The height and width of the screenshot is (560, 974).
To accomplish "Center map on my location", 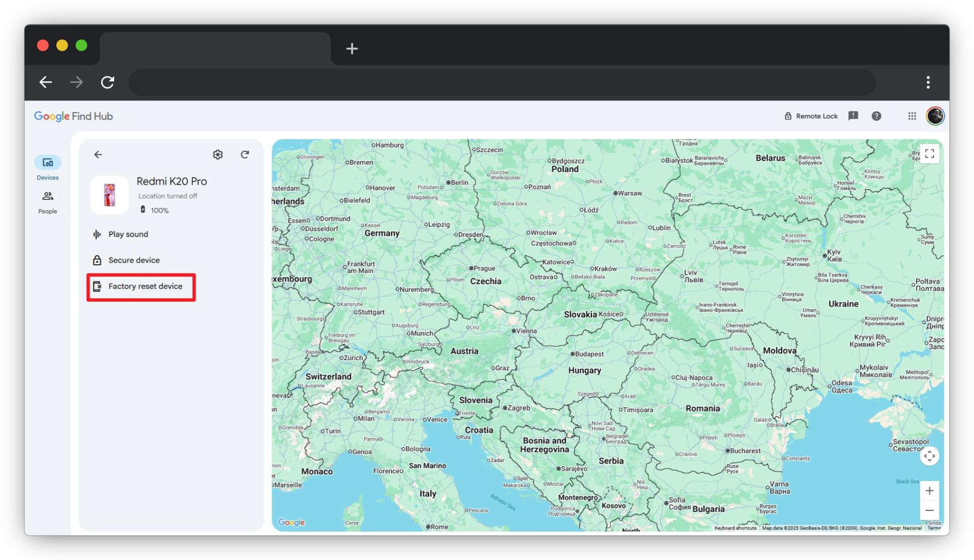I will point(929,456).
